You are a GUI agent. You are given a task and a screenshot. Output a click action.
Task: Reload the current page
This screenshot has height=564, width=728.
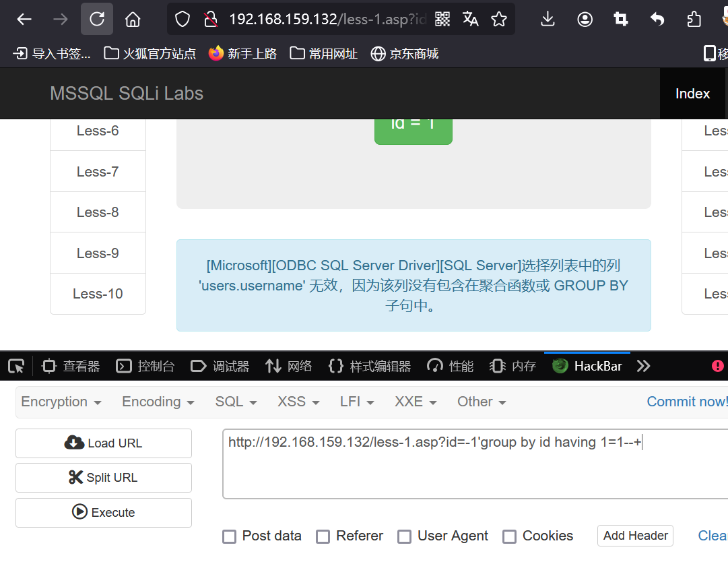(x=96, y=19)
